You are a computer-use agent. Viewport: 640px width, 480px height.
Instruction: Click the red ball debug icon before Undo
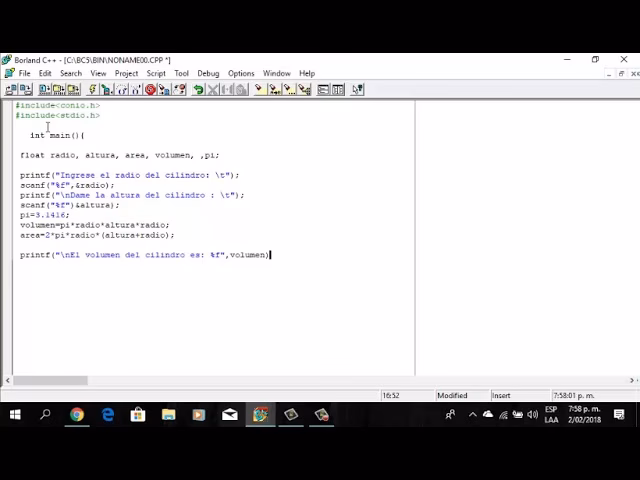[179, 89]
